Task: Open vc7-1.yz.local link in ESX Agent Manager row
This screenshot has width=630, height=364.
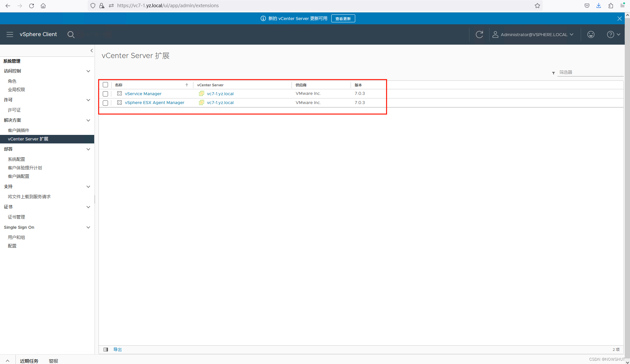Action: click(220, 103)
